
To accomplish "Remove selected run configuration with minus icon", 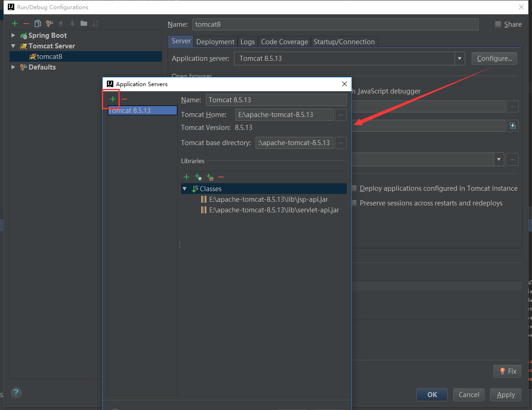I will (26, 23).
